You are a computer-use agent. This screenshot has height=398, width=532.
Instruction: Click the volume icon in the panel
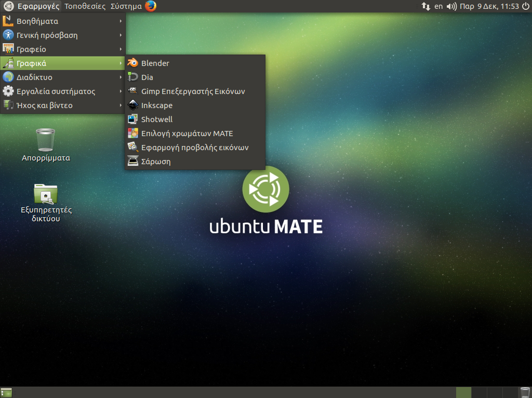(451, 6)
